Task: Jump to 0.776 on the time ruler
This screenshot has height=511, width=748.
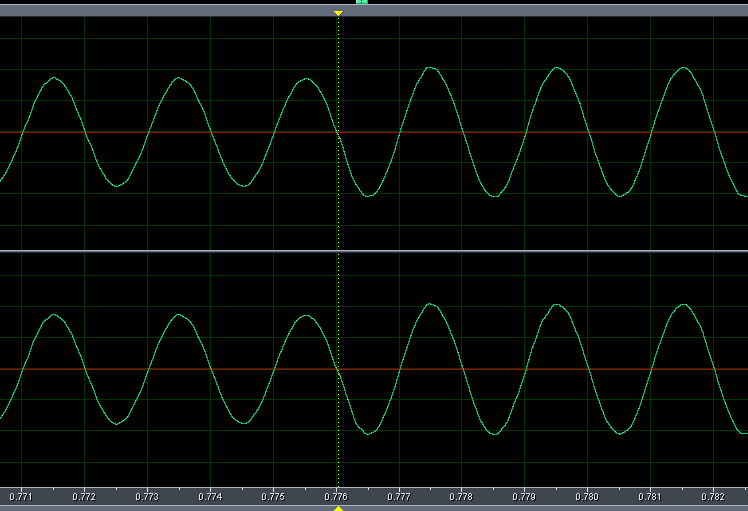Action: (x=336, y=496)
